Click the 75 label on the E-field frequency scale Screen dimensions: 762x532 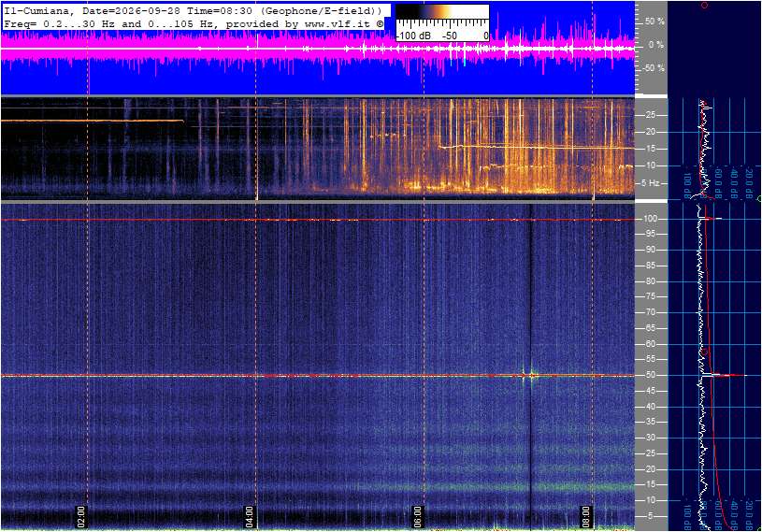(x=650, y=296)
